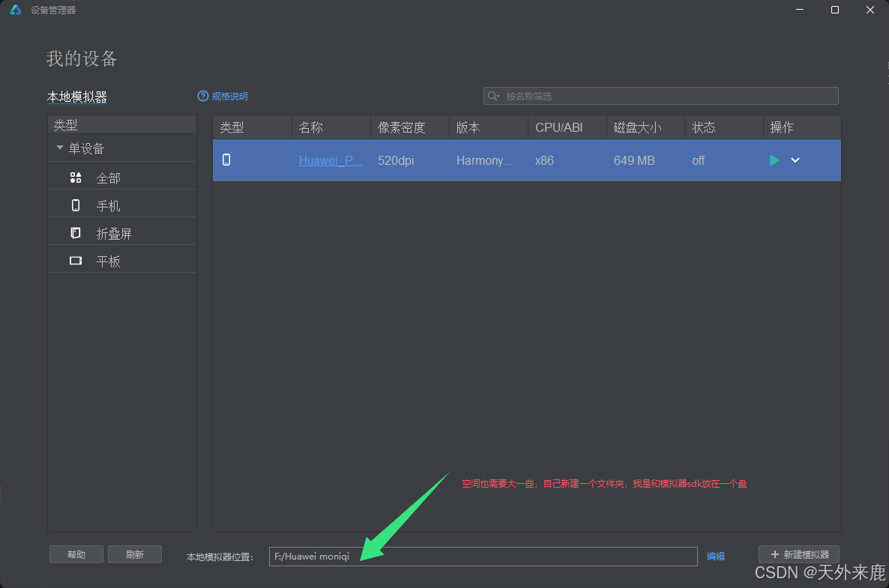The height and width of the screenshot is (588, 889).
Task: Open the Huawei_P... device name link
Action: (x=330, y=160)
